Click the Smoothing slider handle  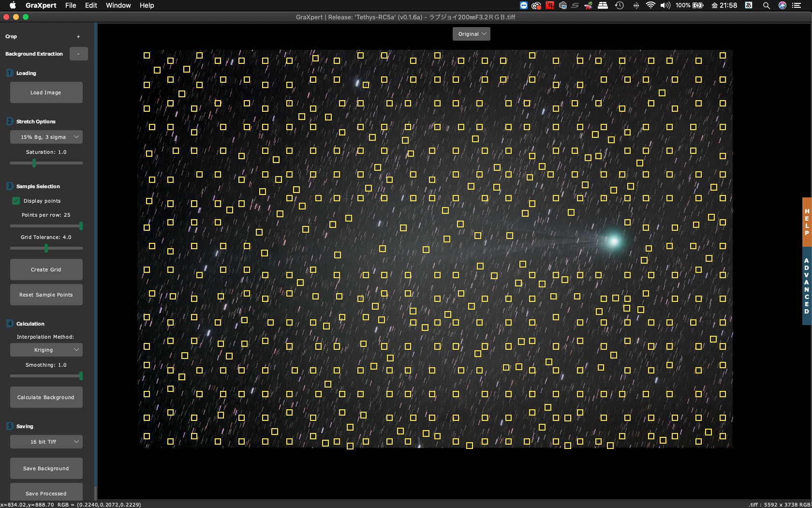click(x=81, y=376)
